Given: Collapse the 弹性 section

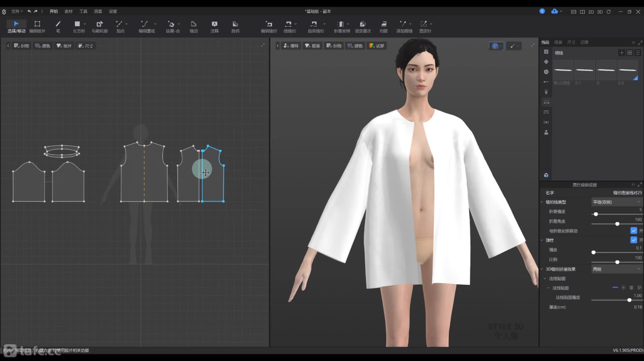Looking at the screenshot, I should 542,240.
